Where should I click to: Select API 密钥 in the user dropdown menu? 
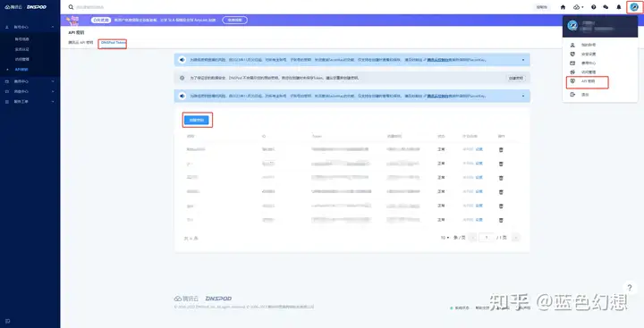pos(588,81)
